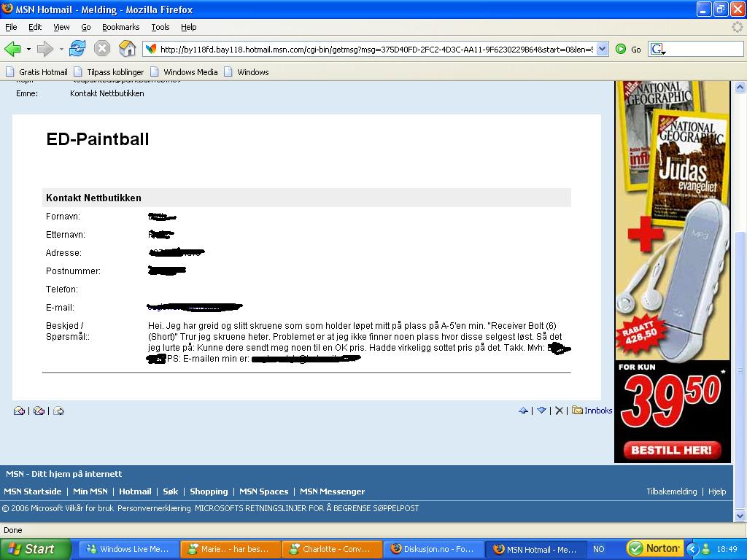Click the ED-Paintball heading text

[98, 139]
